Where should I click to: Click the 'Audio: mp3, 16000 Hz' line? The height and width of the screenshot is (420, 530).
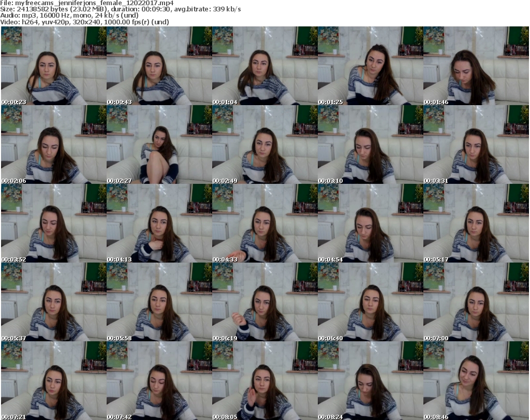(69, 16)
